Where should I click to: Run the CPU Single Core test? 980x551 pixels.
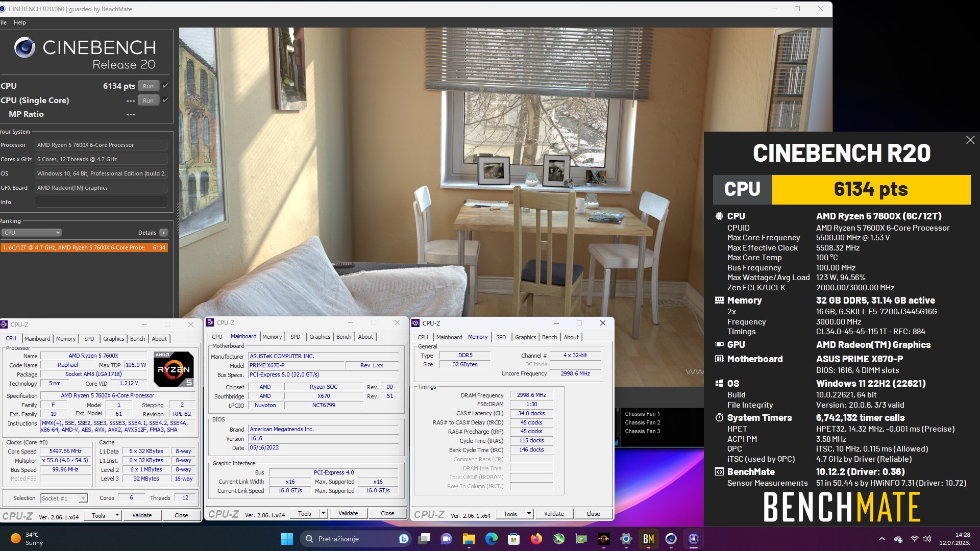point(148,101)
